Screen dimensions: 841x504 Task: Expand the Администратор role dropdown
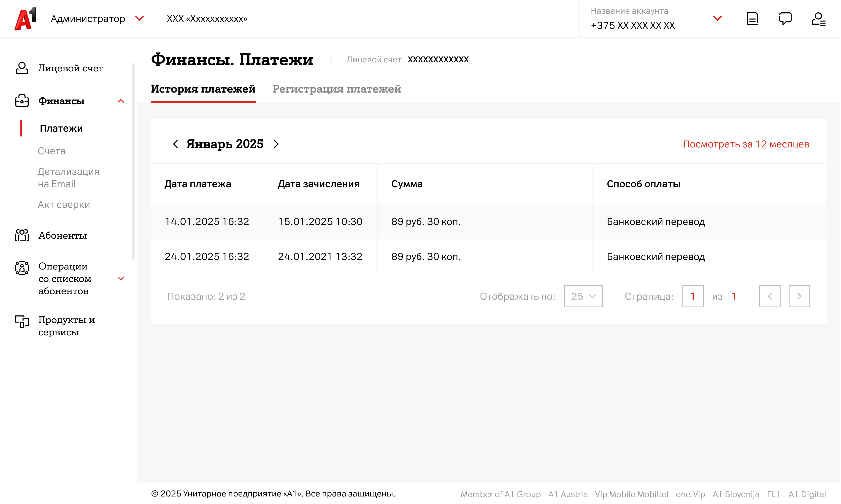(139, 18)
